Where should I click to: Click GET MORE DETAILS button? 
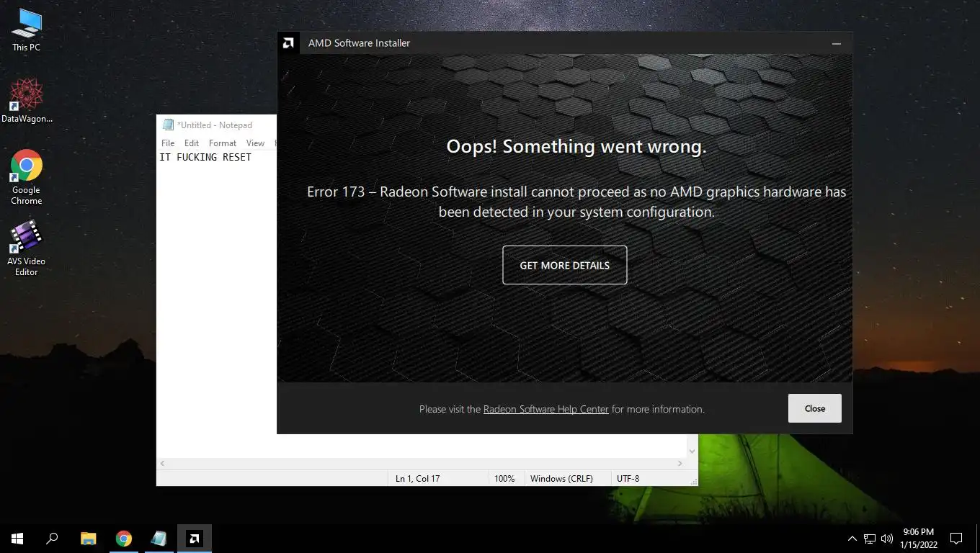564,265
